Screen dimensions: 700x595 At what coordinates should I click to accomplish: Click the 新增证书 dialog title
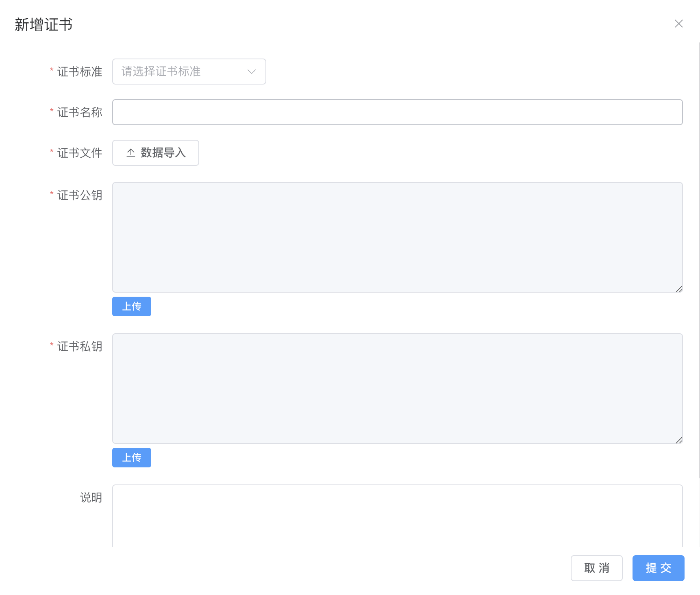pyautogui.click(x=43, y=25)
